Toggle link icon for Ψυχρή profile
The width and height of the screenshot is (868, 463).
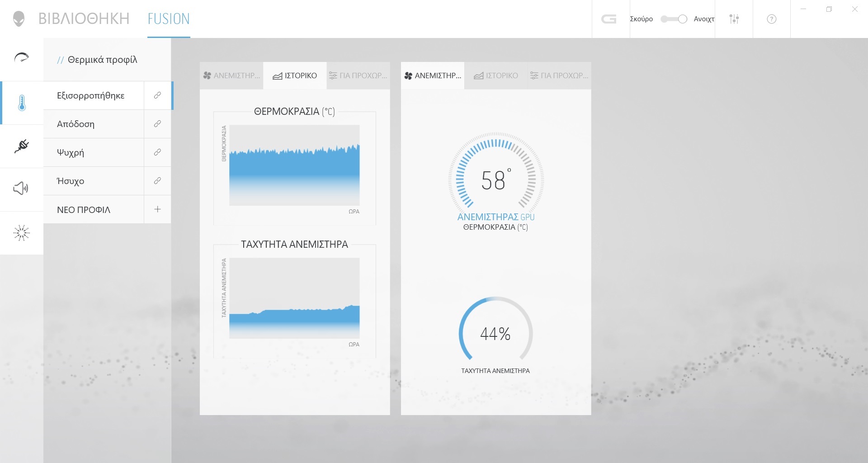click(157, 152)
